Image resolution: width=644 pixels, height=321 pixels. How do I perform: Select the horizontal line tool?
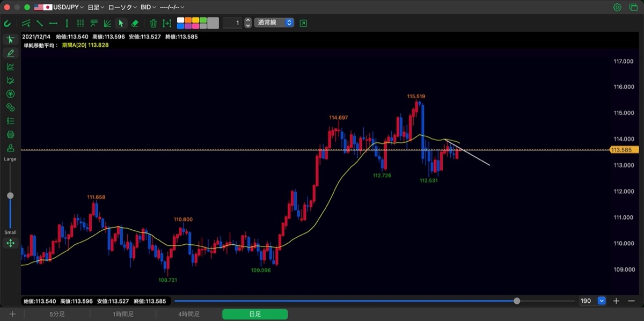[x=53, y=23]
